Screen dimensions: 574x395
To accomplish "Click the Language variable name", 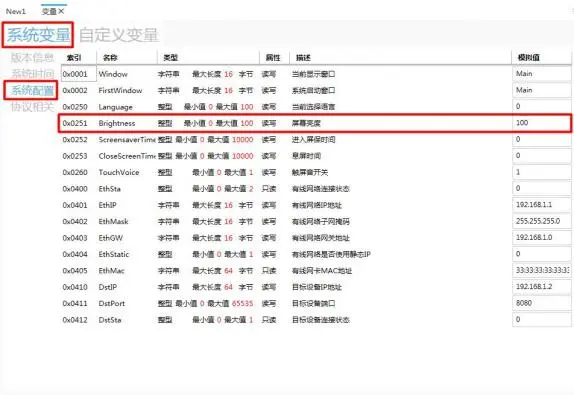I will point(115,107).
